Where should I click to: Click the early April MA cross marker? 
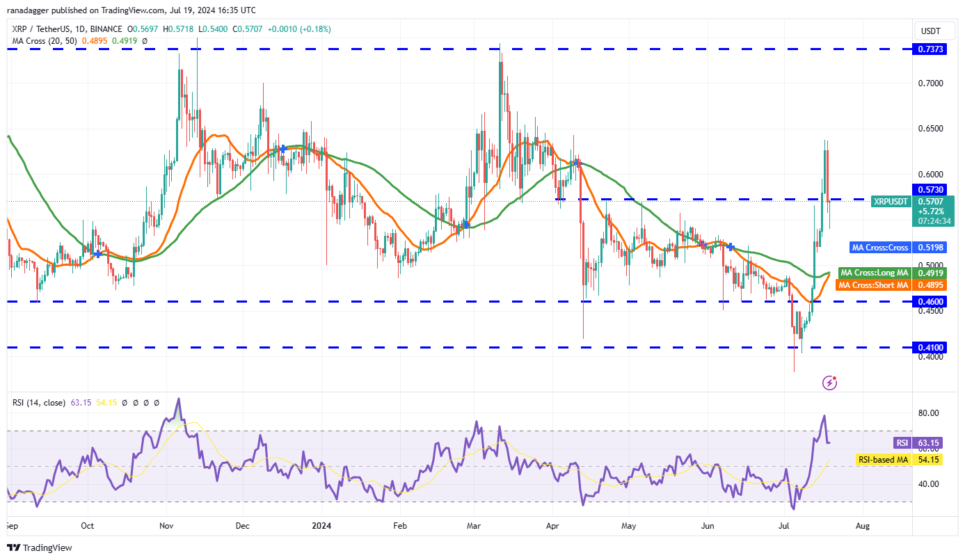577,162
